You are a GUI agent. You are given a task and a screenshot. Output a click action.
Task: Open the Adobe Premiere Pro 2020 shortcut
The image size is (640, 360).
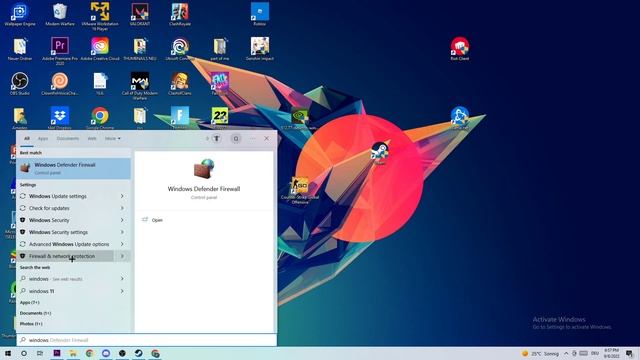click(x=60, y=51)
